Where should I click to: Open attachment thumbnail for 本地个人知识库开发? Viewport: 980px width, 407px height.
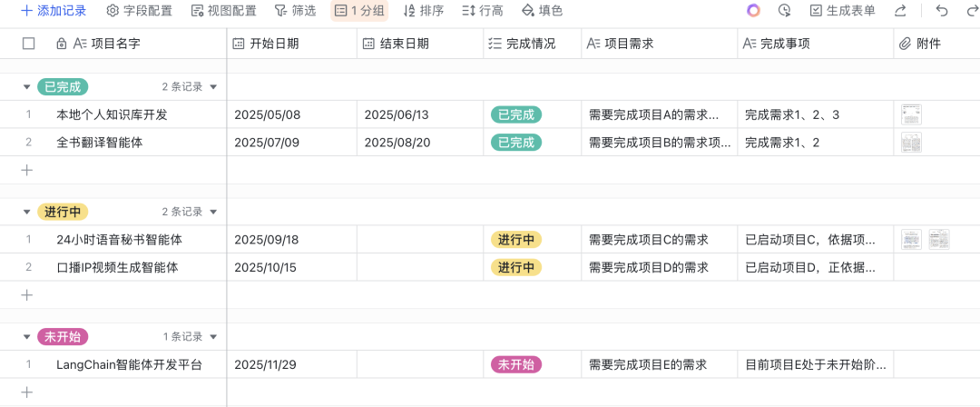pyautogui.click(x=911, y=114)
